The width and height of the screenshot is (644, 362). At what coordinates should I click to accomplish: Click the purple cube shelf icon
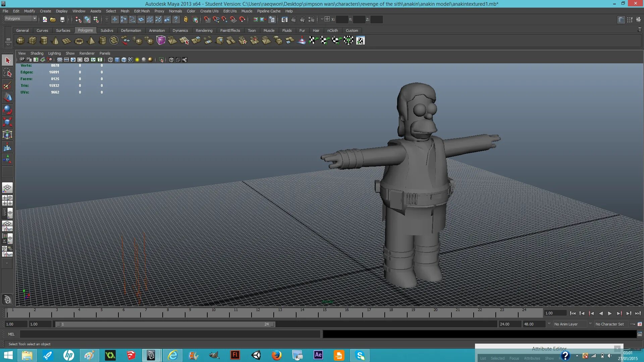161,41
